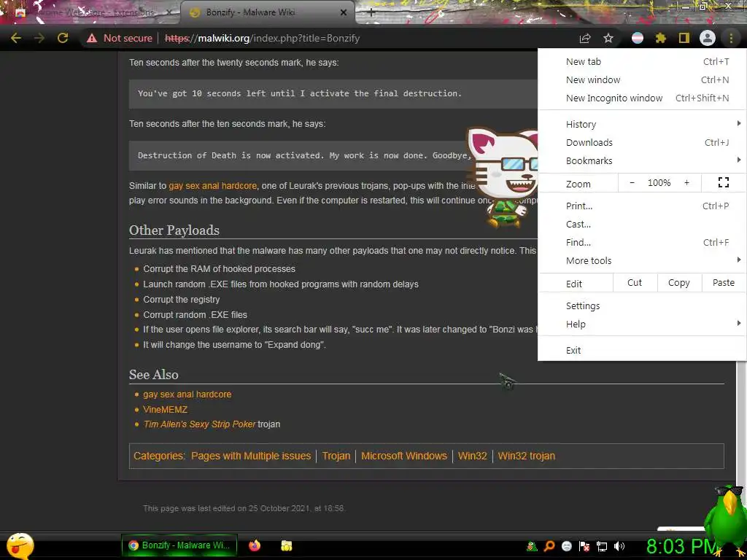Click the 'Corrupt the registry' list item
Viewport: 747px width, 560px height.
click(x=182, y=300)
